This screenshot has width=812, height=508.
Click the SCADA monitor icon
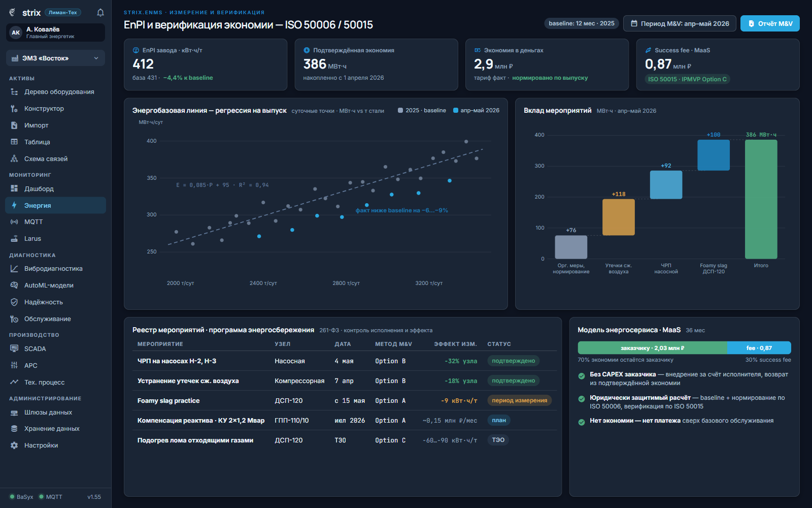pyautogui.click(x=14, y=348)
